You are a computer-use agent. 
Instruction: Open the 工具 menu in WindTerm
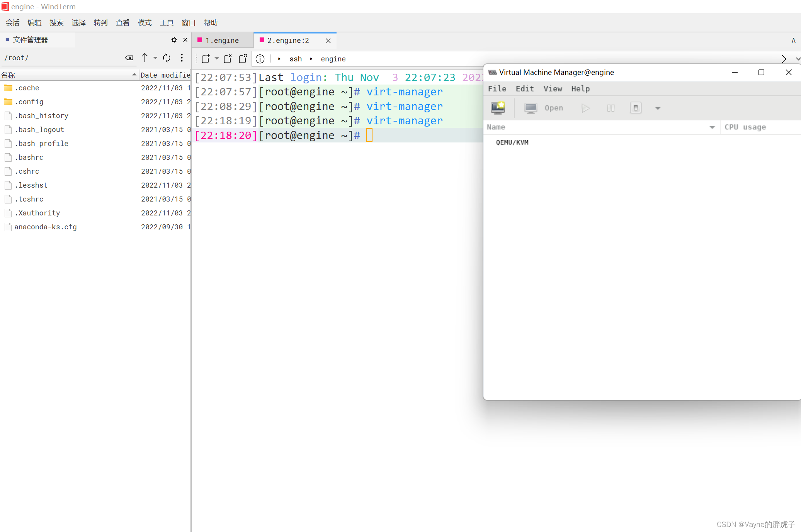coord(167,23)
